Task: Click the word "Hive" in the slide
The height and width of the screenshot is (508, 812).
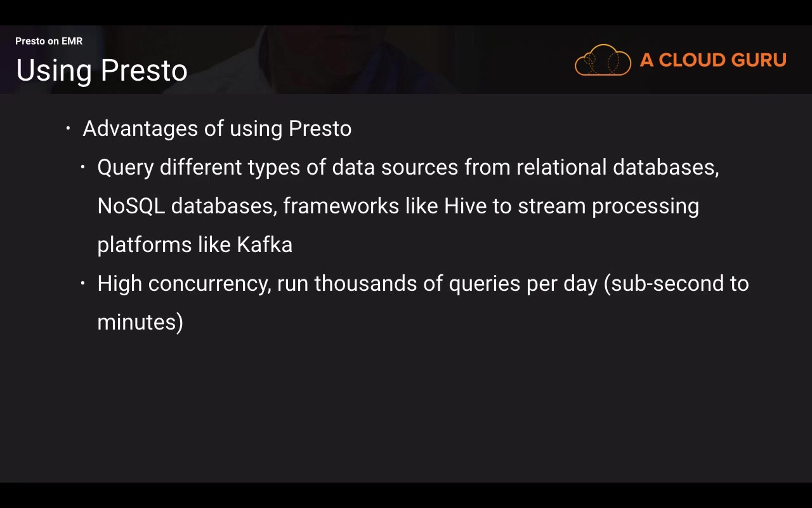Action: click(464, 206)
